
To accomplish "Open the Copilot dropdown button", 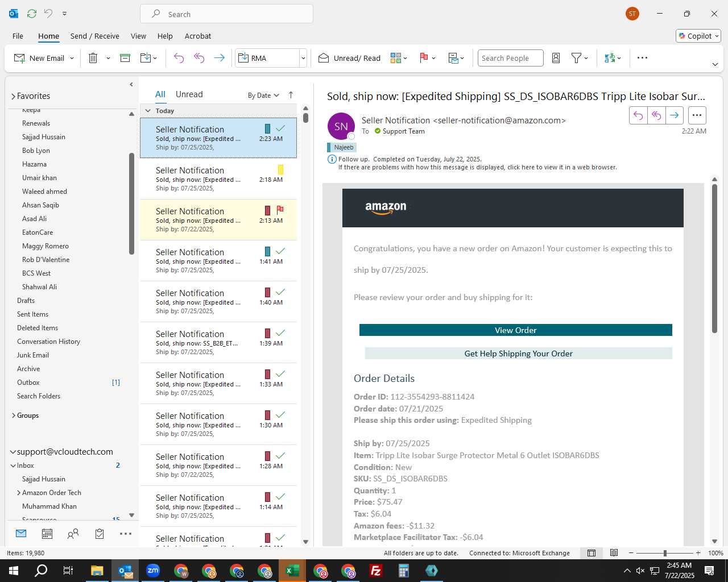I will (698, 36).
